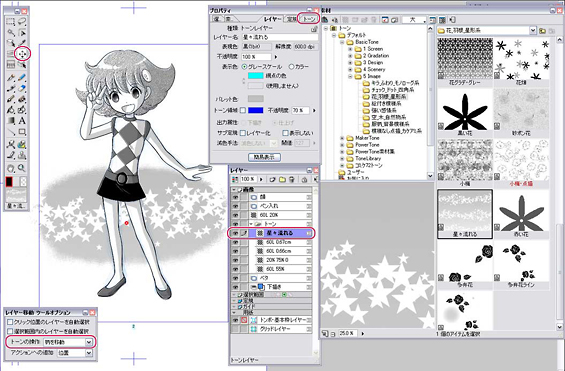This screenshot has height=371, width=565.
Task: Select the カラー display radio
Action: coord(292,67)
